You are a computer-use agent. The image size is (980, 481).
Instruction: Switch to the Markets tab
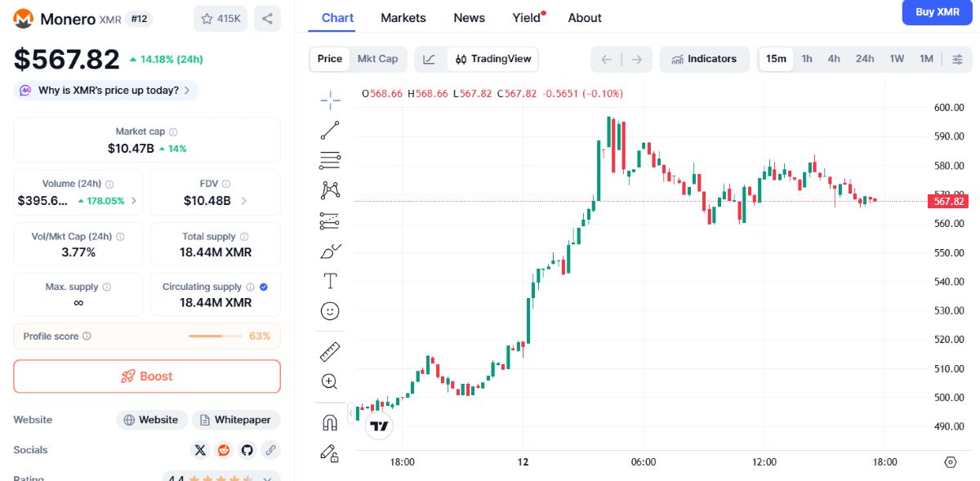403,17
